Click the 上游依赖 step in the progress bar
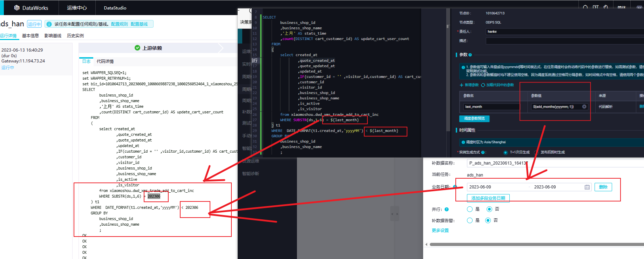 [x=152, y=48]
